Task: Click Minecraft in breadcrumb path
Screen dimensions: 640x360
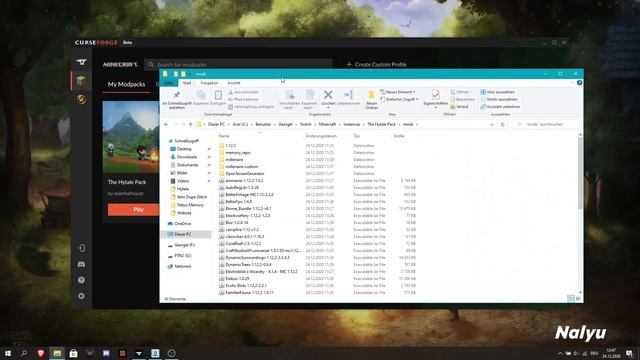Action: [x=327, y=124]
